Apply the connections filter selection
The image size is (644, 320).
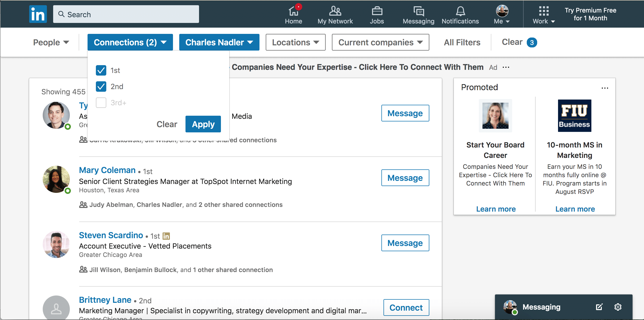203,124
